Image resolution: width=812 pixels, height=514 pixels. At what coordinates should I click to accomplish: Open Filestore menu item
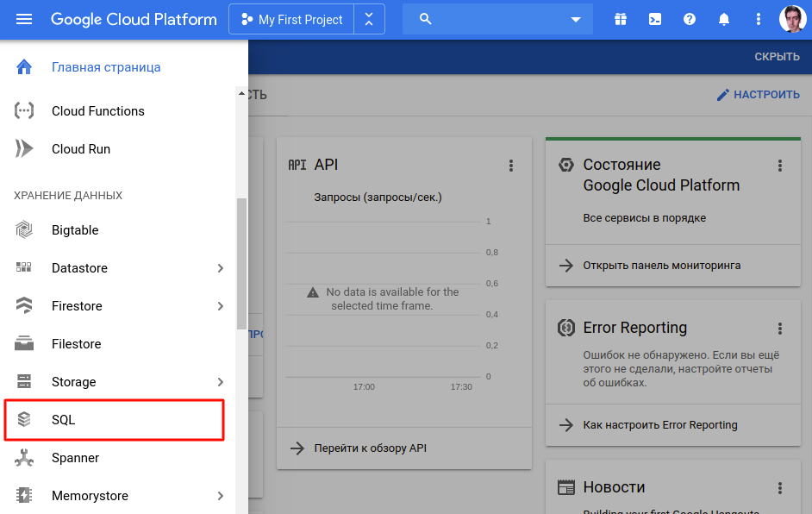click(x=76, y=344)
